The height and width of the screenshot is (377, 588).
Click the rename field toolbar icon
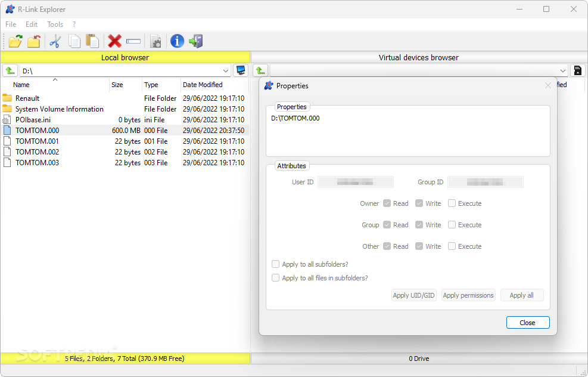pyautogui.click(x=133, y=41)
